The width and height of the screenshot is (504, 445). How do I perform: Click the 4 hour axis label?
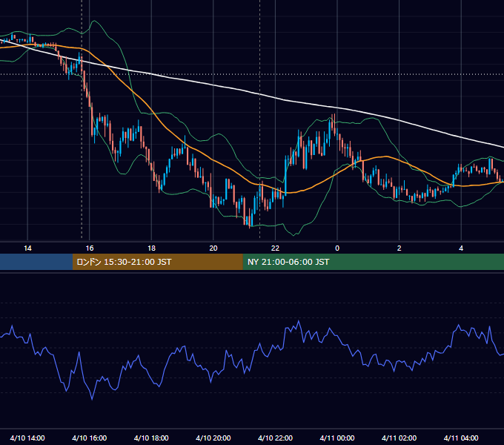coord(461,248)
